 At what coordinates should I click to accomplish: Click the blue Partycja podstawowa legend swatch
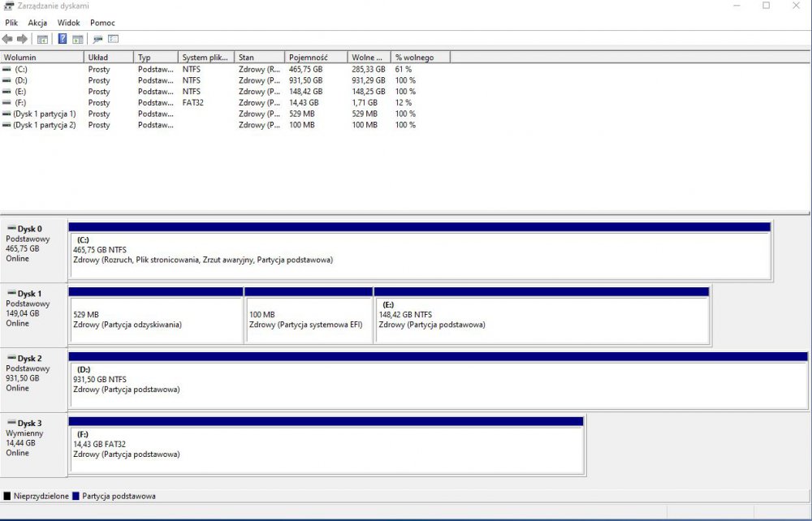76,496
